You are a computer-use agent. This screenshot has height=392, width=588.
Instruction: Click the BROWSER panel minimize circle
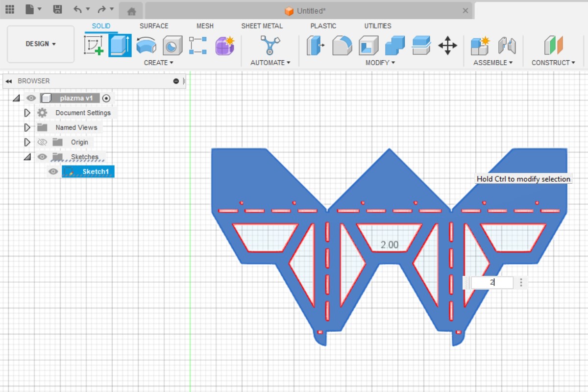tap(176, 81)
